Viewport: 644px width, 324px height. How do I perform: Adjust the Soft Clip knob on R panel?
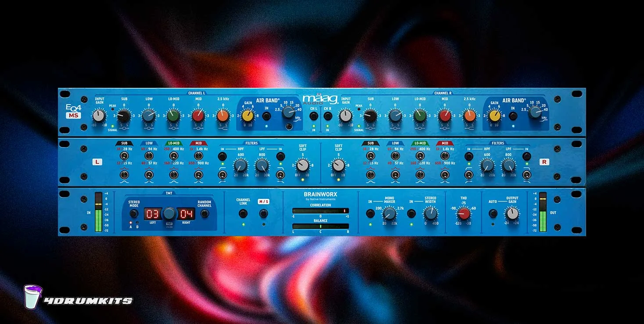click(x=338, y=166)
